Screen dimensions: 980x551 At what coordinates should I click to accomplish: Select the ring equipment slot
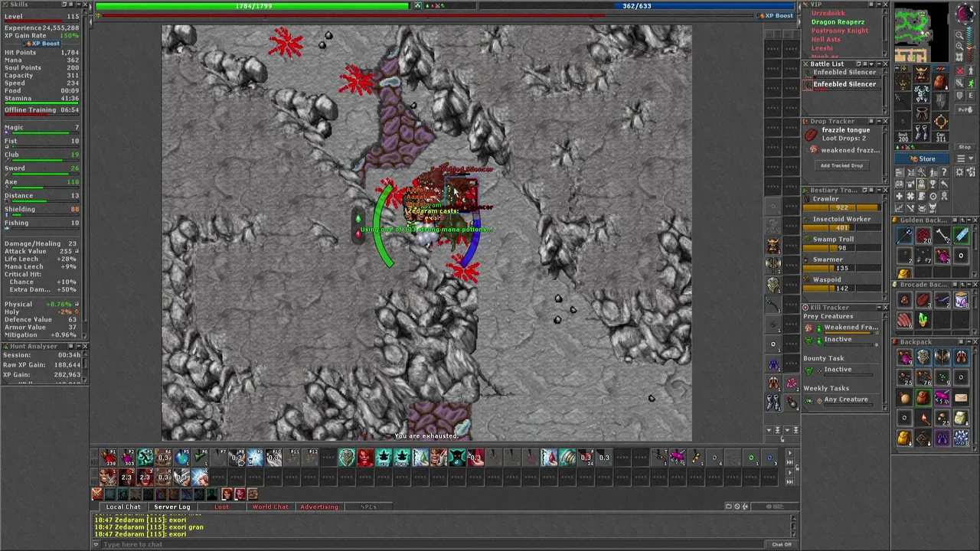[x=941, y=120]
